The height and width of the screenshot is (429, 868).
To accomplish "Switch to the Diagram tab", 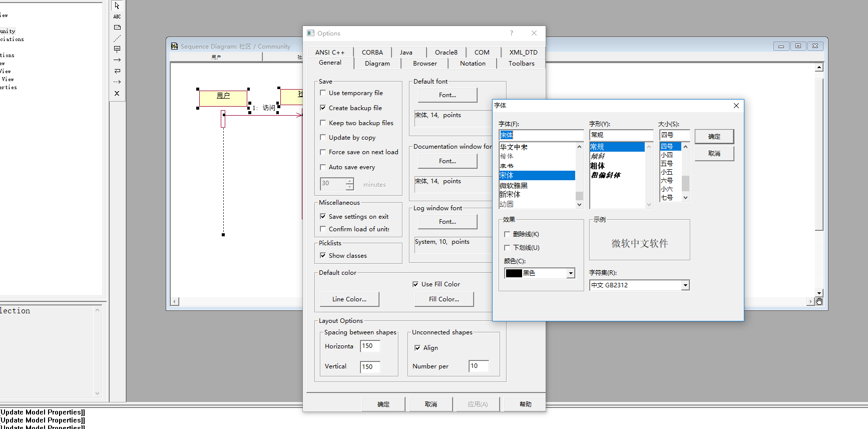I will (x=377, y=64).
